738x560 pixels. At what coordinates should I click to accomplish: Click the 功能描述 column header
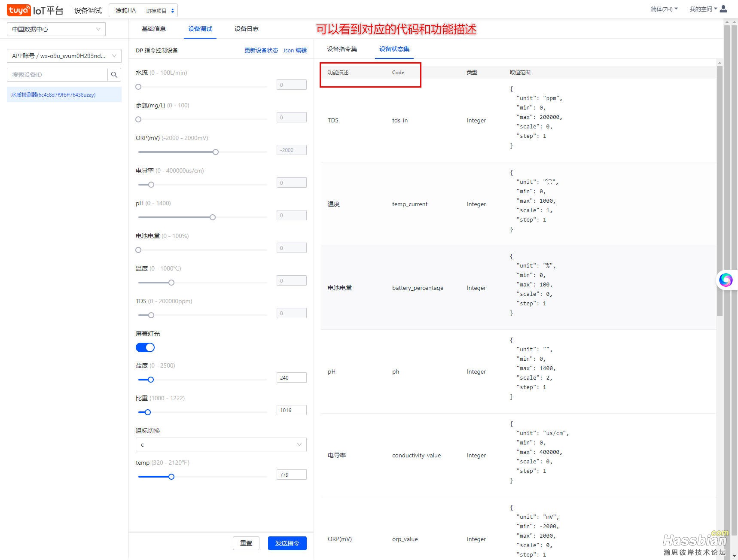point(338,72)
